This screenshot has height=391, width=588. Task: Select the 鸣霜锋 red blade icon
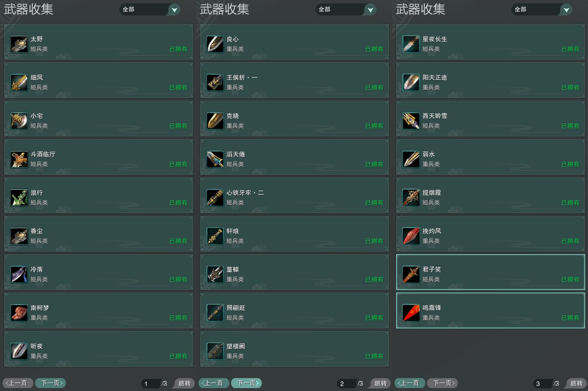pyautogui.click(x=411, y=313)
